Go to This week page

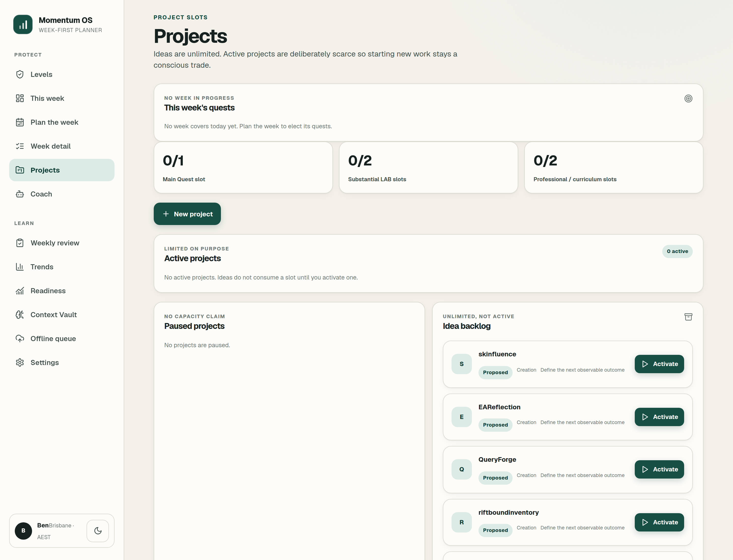coord(62,98)
